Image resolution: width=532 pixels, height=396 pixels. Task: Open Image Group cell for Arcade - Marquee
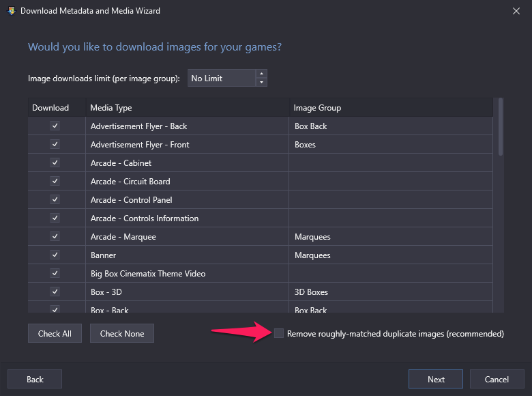pyautogui.click(x=391, y=237)
